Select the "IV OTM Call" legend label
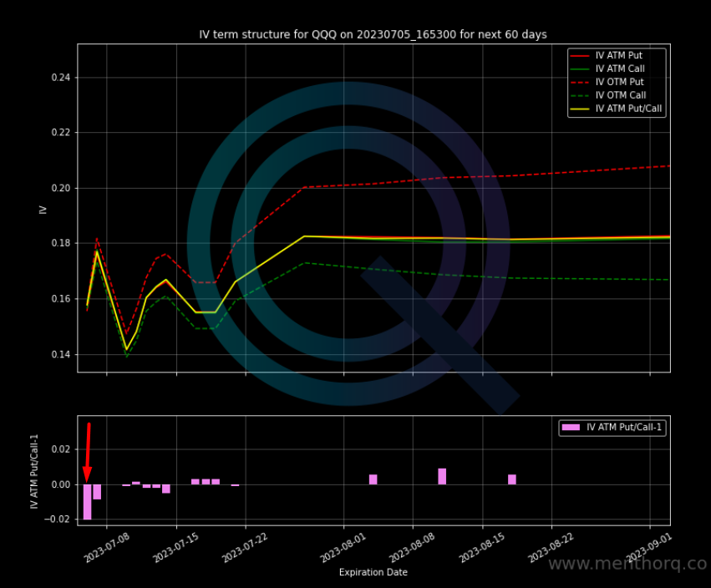Viewport: 711px width, 588px height. (x=621, y=95)
